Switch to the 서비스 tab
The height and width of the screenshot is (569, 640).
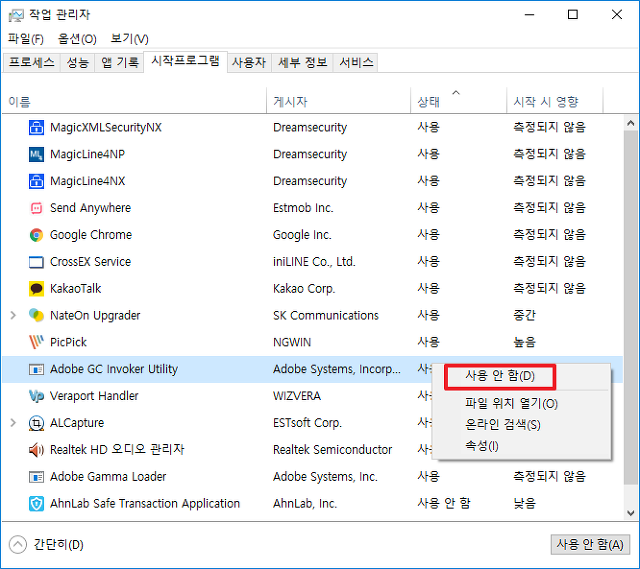(x=356, y=62)
